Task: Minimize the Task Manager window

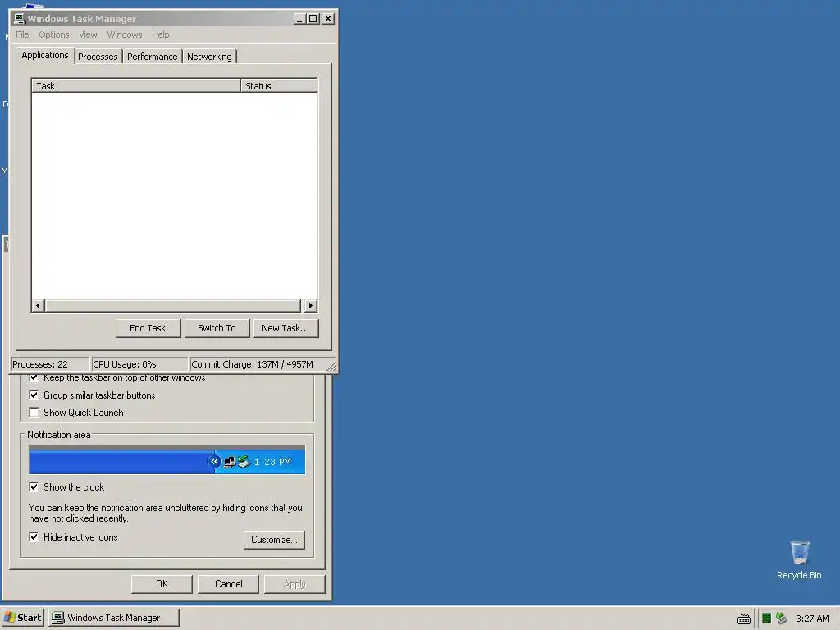Action: (300, 19)
